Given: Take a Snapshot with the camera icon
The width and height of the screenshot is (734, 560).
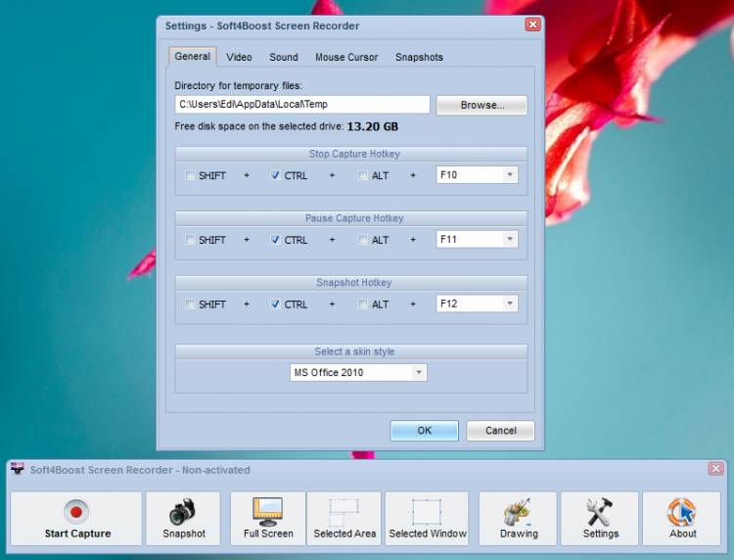Looking at the screenshot, I should 184,518.
